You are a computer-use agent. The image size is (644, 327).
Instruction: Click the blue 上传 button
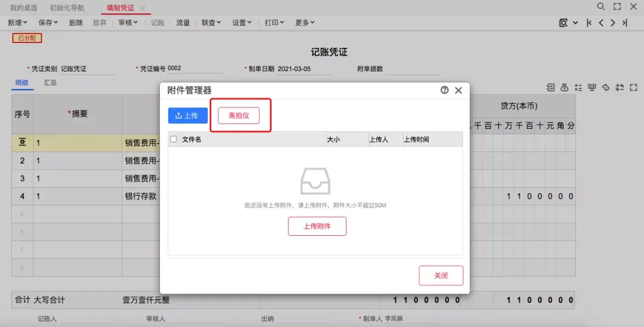188,115
